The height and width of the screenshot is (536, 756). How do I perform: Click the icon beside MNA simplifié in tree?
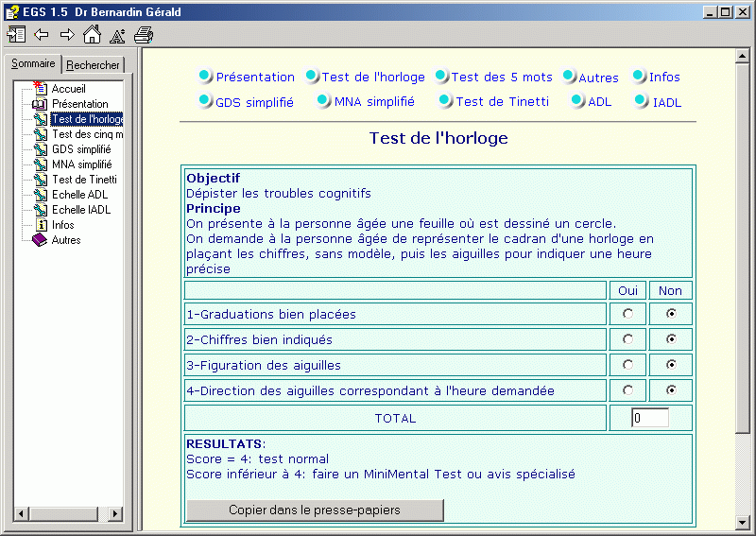[41, 164]
